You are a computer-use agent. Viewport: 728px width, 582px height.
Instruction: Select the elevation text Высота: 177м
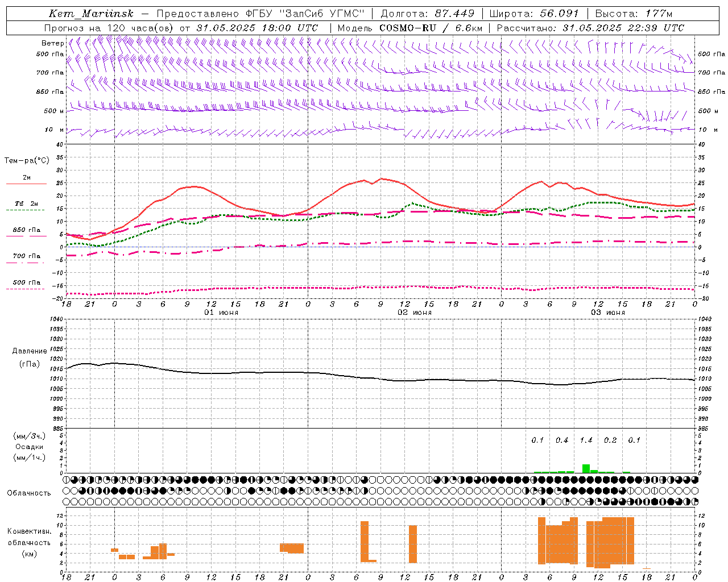634,14
